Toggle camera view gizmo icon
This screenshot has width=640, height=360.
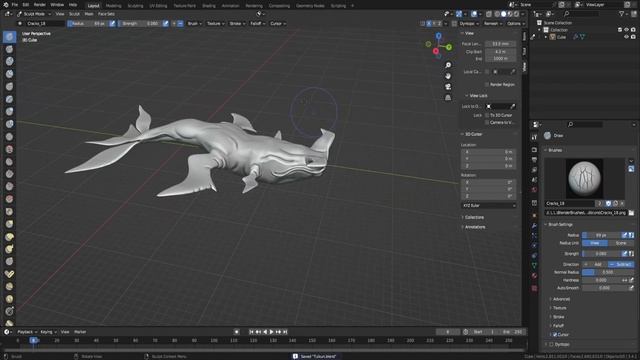448,87
